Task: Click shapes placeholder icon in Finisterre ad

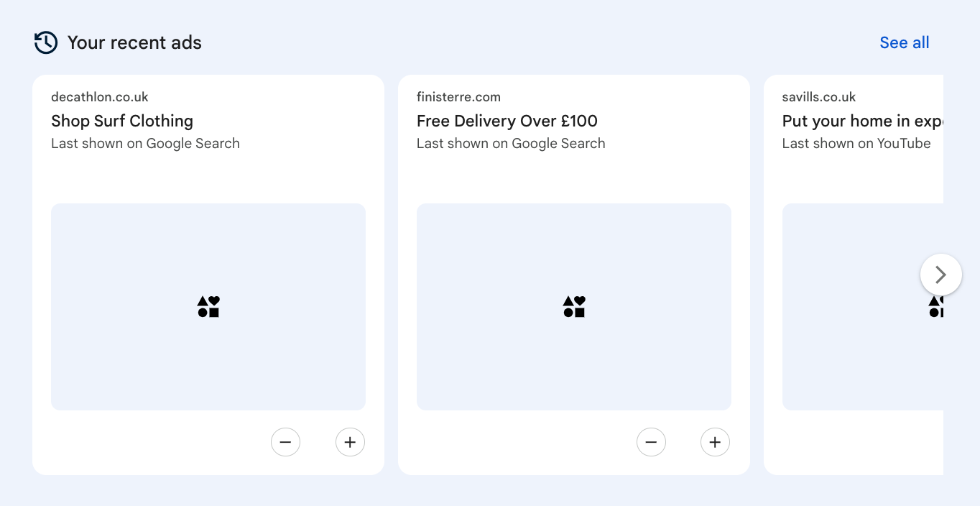Action: 574,307
